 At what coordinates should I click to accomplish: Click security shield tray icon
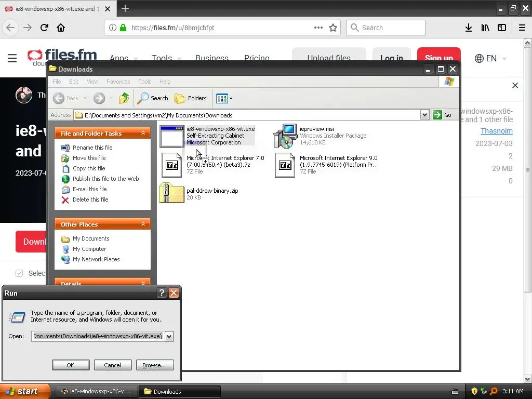coord(474,391)
